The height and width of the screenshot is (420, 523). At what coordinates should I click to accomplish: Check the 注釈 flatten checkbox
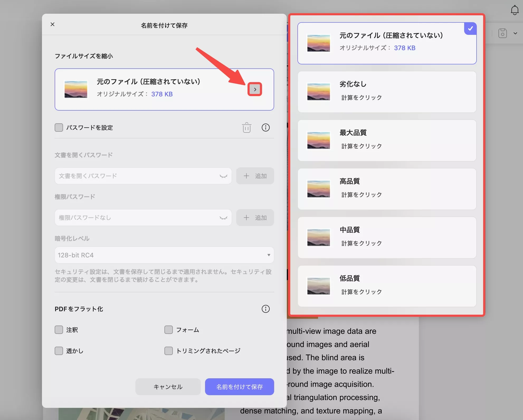(x=59, y=330)
